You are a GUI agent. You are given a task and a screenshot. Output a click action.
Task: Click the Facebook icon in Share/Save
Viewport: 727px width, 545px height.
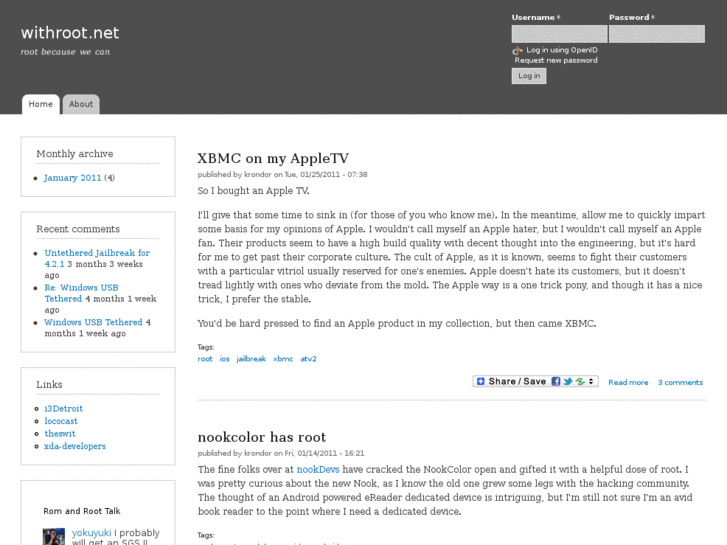tap(556, 381)
